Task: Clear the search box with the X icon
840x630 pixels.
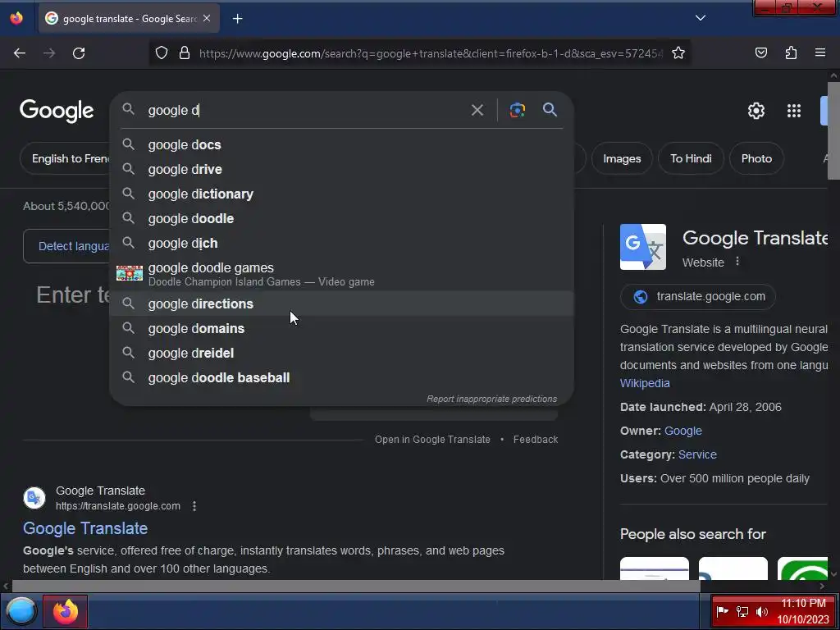Action: point(477,111)
